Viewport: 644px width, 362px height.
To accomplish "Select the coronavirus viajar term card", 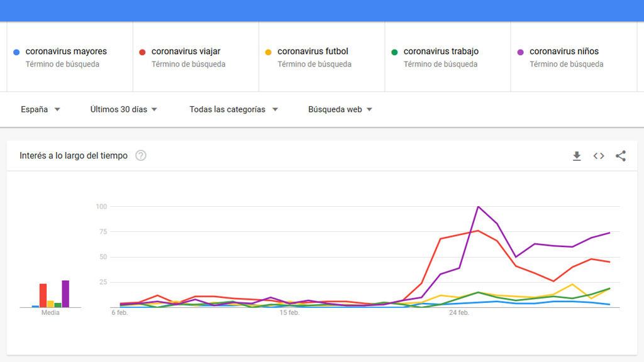I will 196,57.
